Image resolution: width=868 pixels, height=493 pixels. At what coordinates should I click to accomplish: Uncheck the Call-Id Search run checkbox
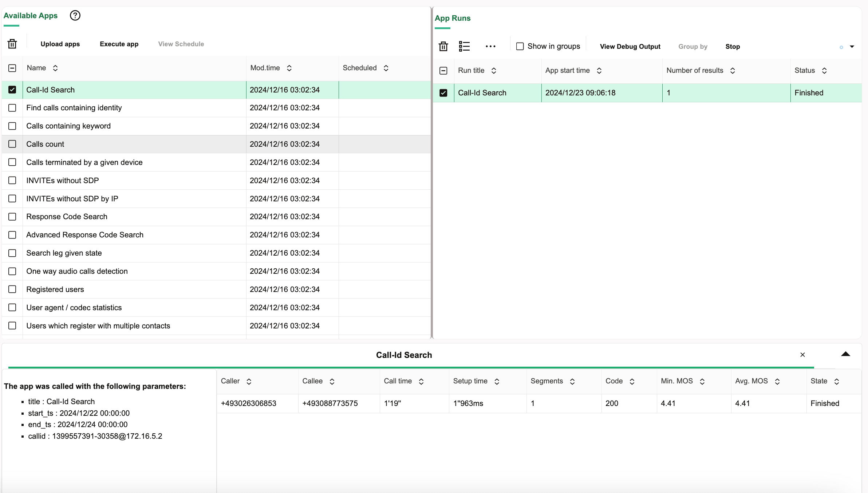pyautogui.click(x=443, y=93)
